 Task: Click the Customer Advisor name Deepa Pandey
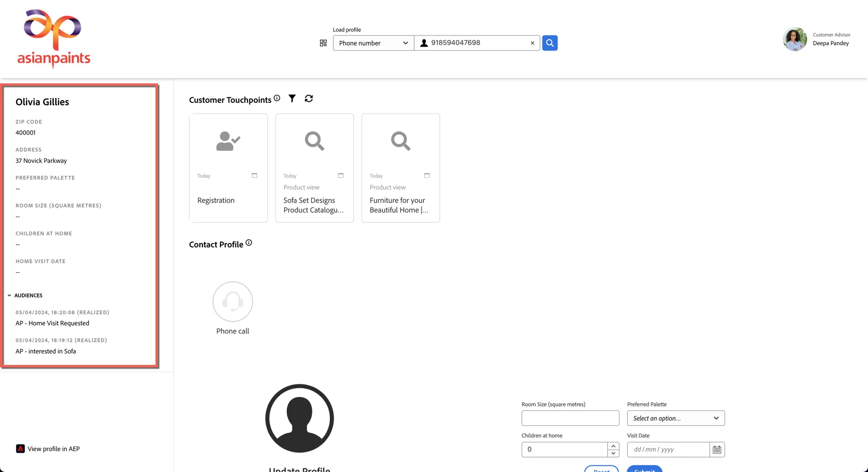831,44
